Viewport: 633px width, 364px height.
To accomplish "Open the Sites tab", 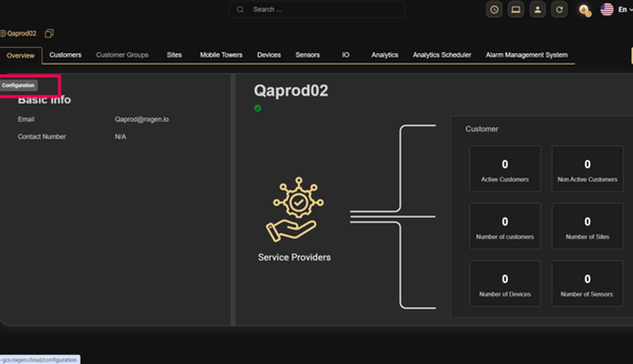I will click(x=174, y=55).
